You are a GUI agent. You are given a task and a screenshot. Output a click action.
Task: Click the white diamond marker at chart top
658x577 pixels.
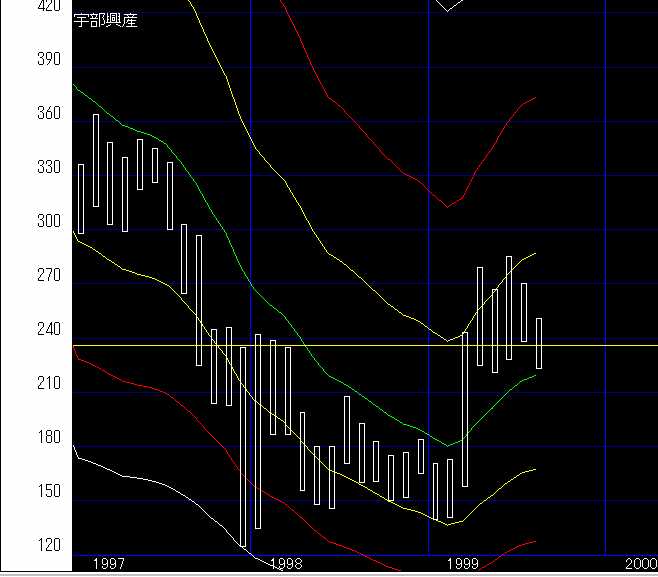coord(449,5)
